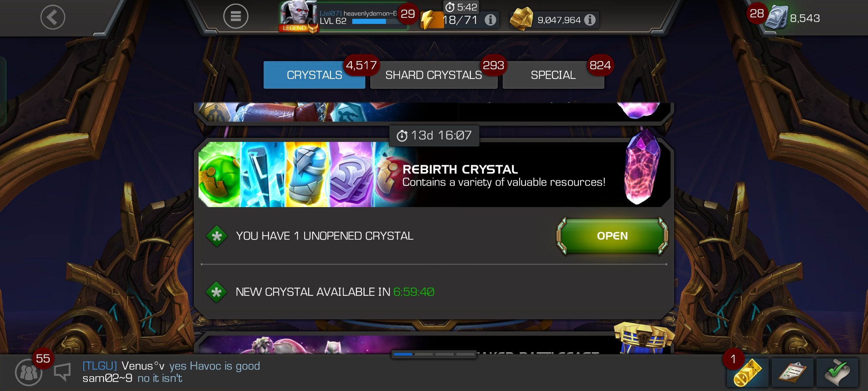Viewport: 868px width, 391px height.
Task: Open the chat speech bubble
Action: 62,372
